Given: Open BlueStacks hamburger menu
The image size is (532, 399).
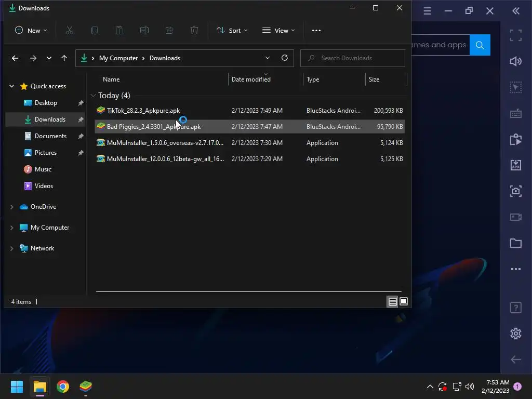Looking at the screenshot, I should click(x=427, y=11).
